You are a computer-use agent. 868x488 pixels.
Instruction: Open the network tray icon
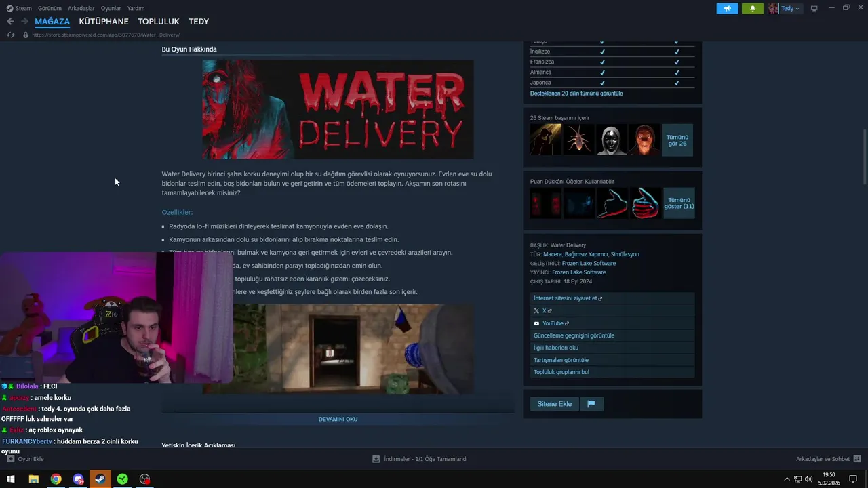pos(798,479)
